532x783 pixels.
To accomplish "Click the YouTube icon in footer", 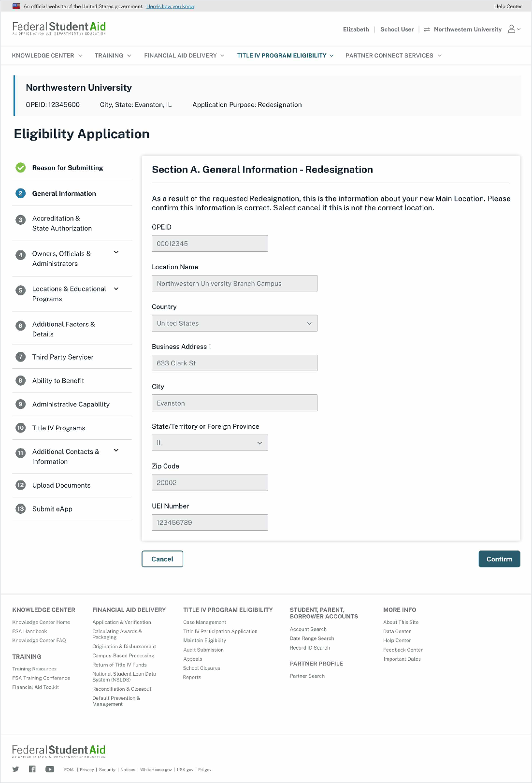I will [x=50, y=769].
